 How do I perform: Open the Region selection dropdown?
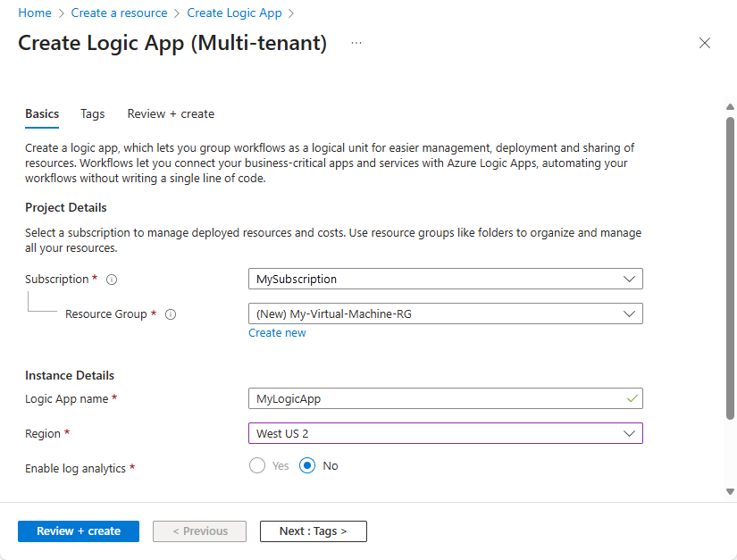(445, 433)
